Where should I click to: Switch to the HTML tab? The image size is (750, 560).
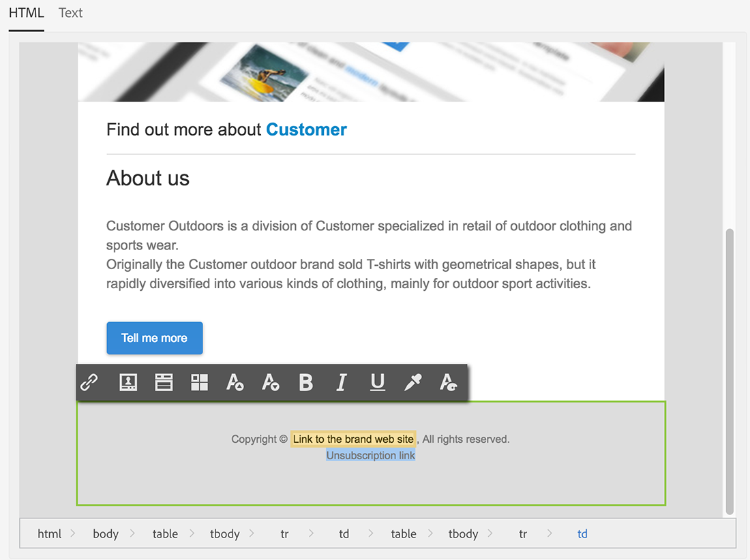(x=26, y=13)
